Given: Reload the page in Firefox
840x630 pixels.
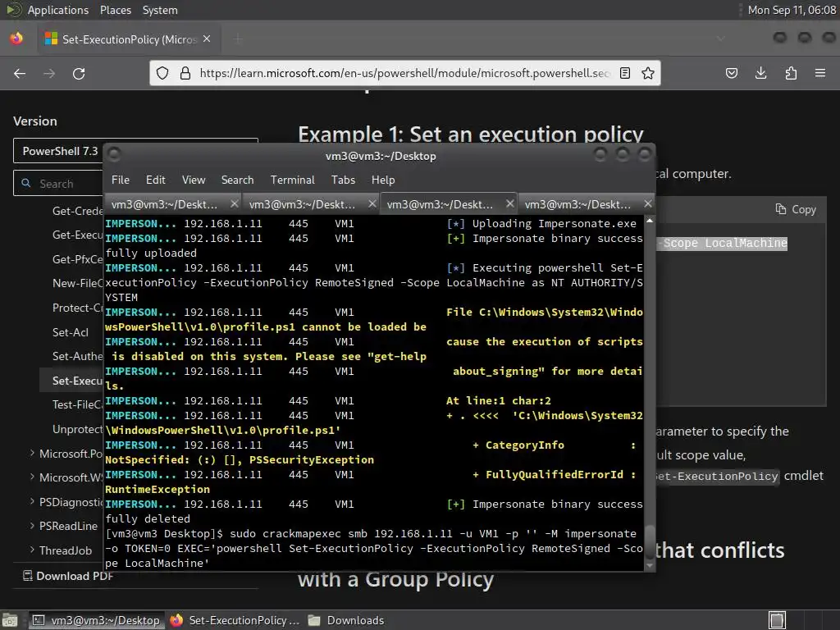Looking at the screenshot, I should point(79,73).
